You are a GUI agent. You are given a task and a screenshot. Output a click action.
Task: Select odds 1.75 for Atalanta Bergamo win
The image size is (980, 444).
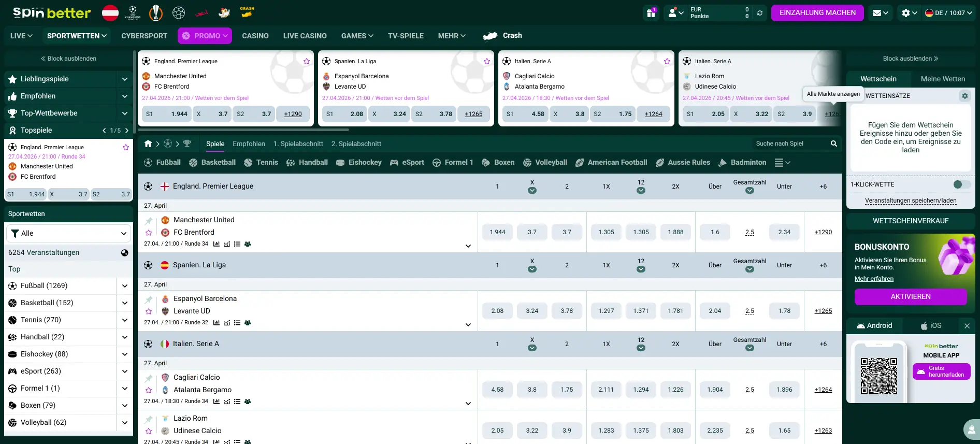tap(567, 390)
